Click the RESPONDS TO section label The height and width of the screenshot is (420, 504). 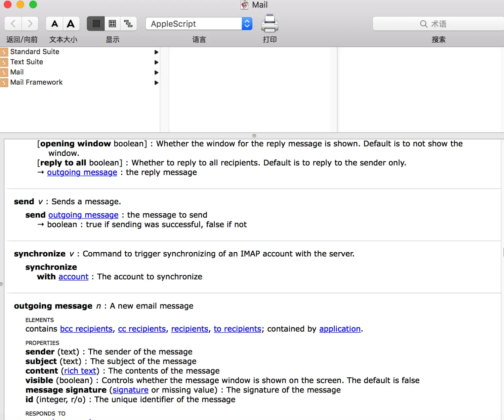click(x=45, y=414)
